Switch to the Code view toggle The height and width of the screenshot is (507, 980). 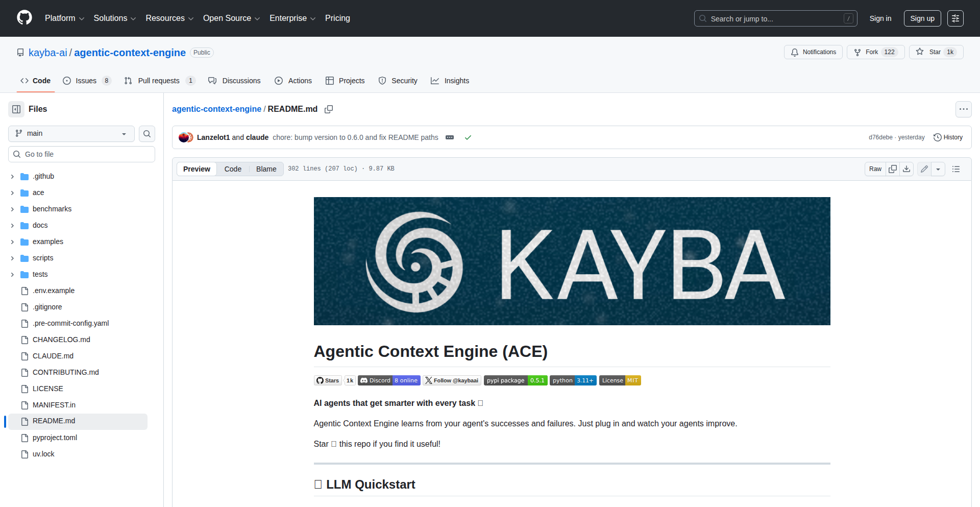click(x=233, y=169)
